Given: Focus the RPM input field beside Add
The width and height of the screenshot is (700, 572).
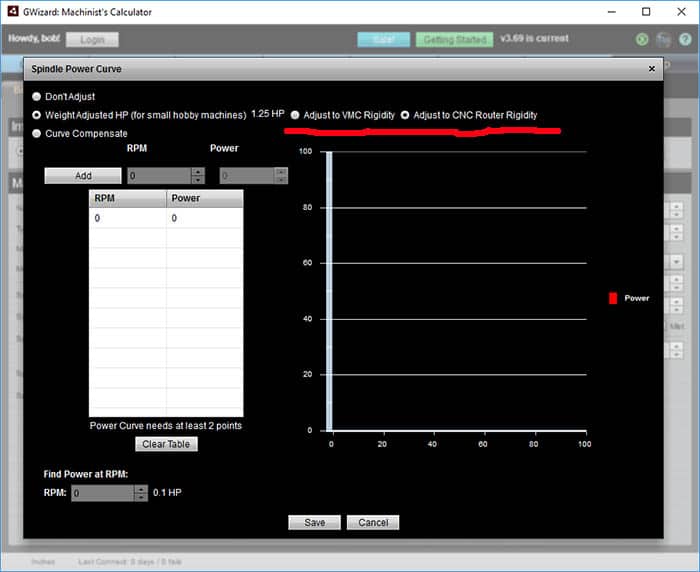Looking at the screenshot, I should 159,176.
